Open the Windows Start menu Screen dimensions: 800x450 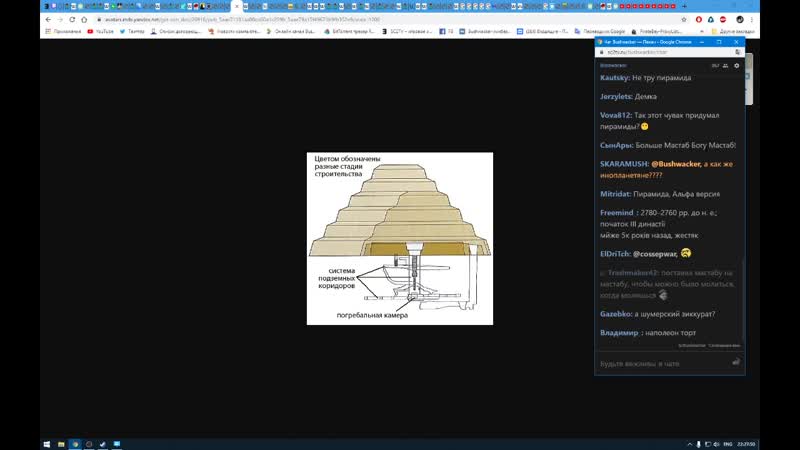tap(47, 443)
